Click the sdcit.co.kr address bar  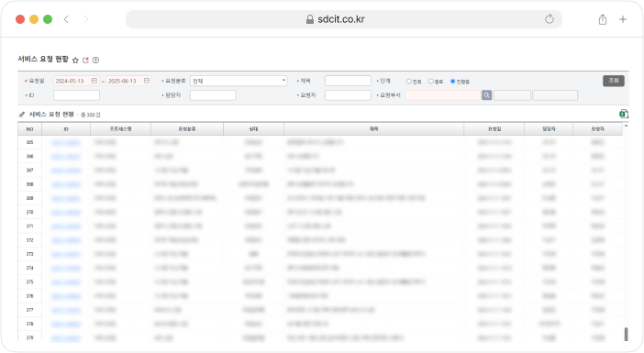(344, 19)
